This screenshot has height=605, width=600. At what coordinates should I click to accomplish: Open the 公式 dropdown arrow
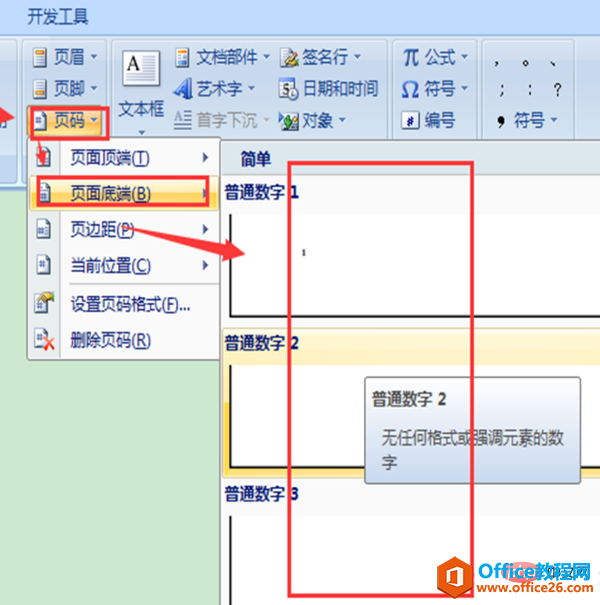click(x=465, y=57)
